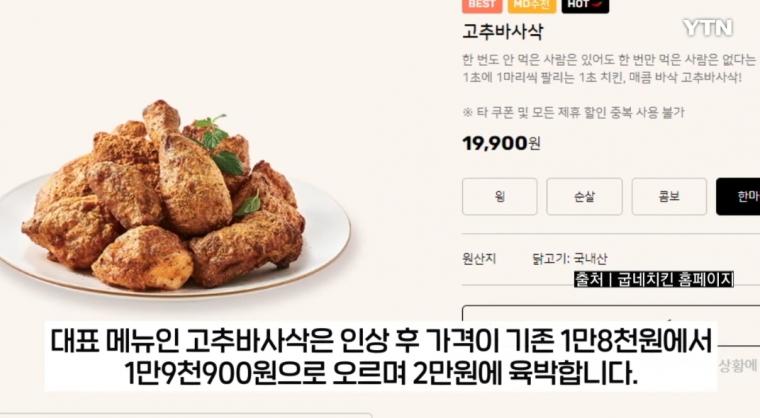Image resolution: width=760 pixels, height=418 pixels.
Task: Click the 19,900원 price text
Action: (x=501, y=144)
